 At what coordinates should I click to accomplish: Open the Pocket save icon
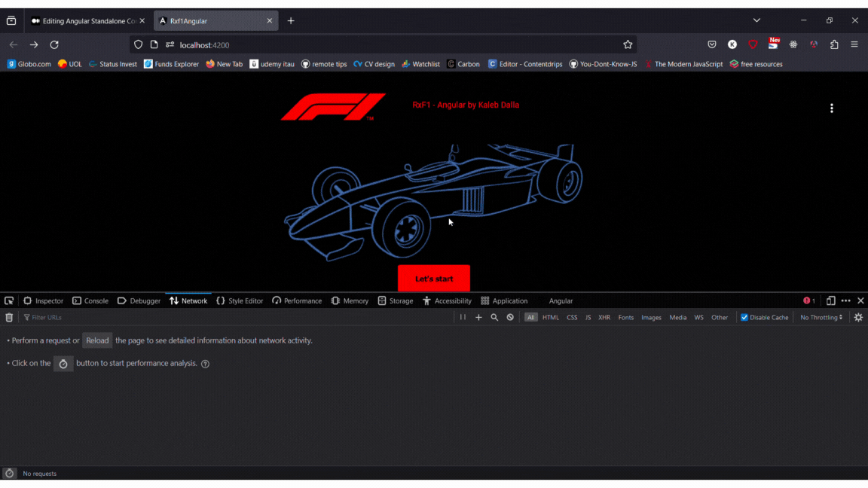coord(712,45)
